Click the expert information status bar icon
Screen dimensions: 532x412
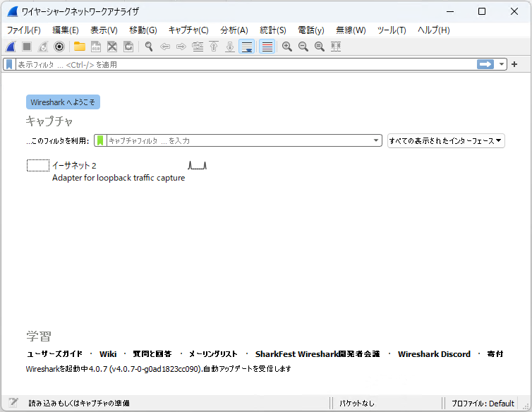coord(13,403)
